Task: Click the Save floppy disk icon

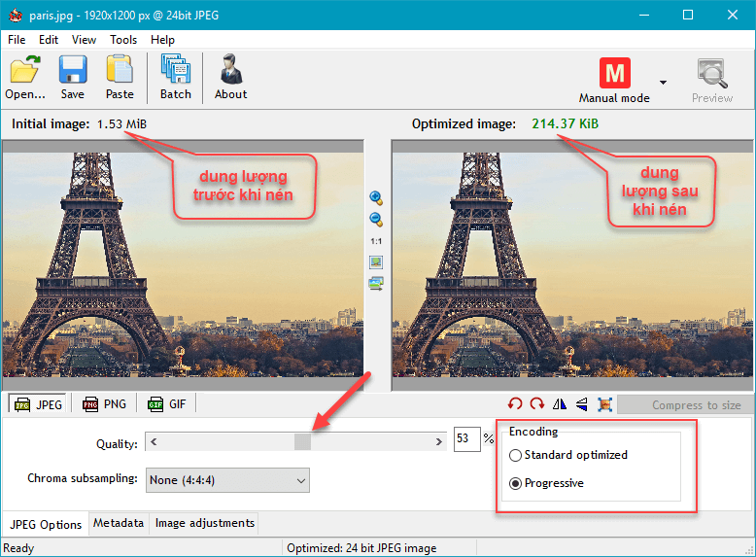Action: click(73, 78)
